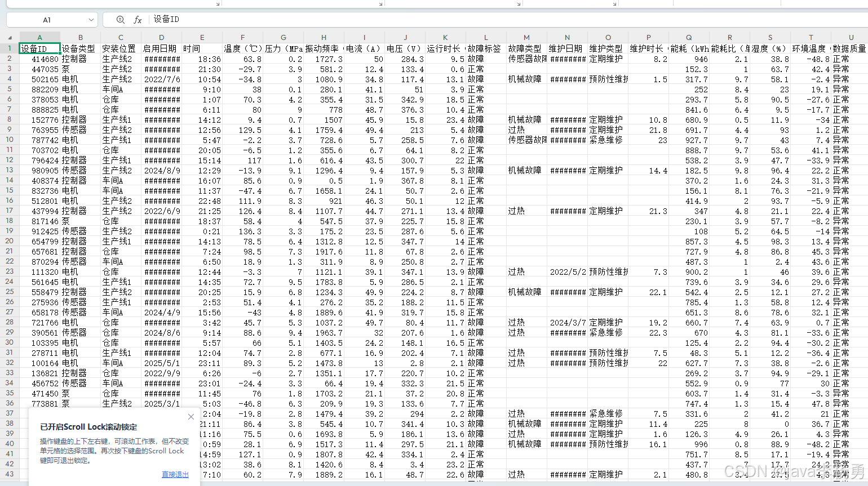
Task: Select column P header
Action: point(648,38)
